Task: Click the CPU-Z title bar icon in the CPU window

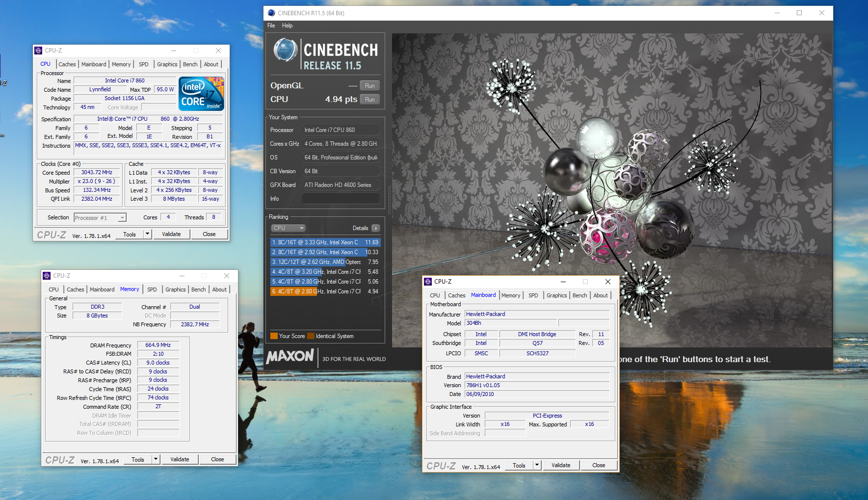Action: (x=38, y=51)
